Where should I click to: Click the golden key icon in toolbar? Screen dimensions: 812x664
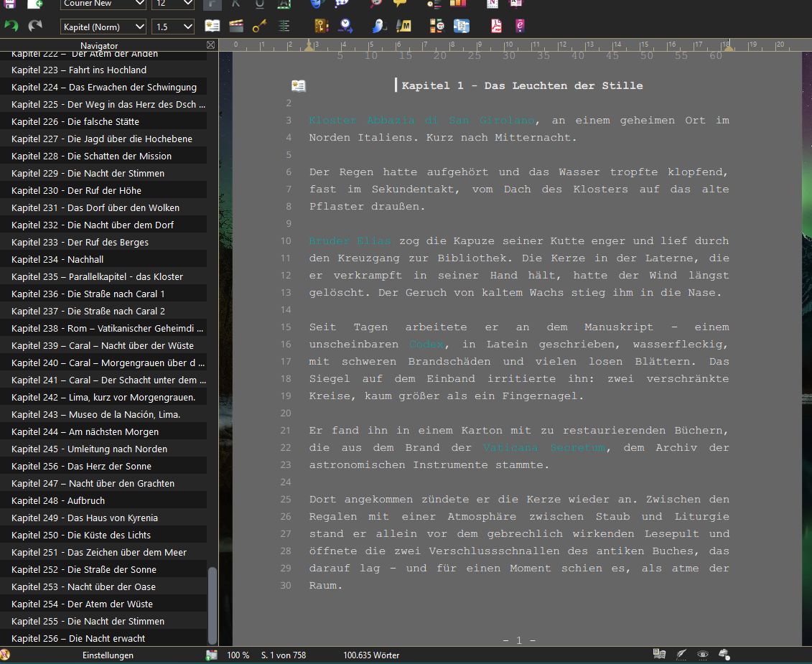click(x=259, y=27)
